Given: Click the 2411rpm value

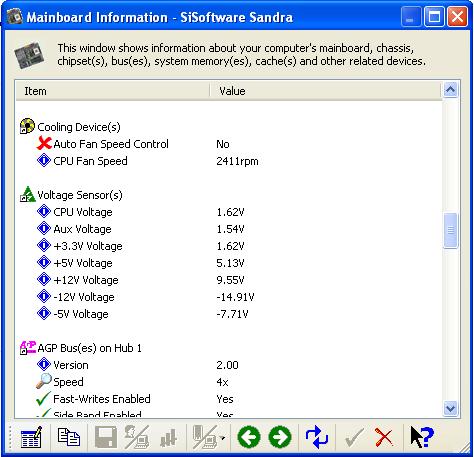Looking at the screenshot, I should 237,161.
